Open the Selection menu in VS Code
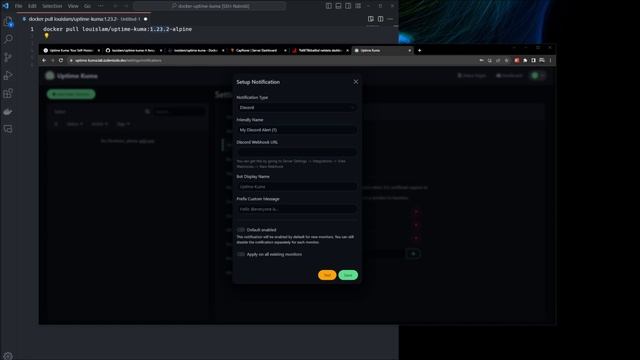This screenshot has height=360, width=640. coord(52,6)
